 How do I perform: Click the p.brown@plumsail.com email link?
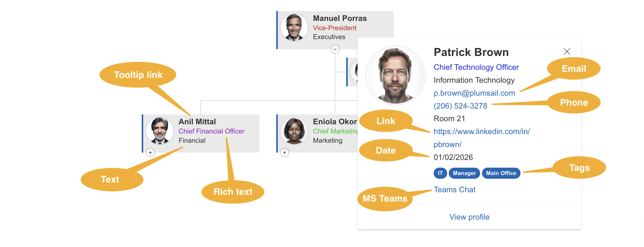click(x=474, y=93)
